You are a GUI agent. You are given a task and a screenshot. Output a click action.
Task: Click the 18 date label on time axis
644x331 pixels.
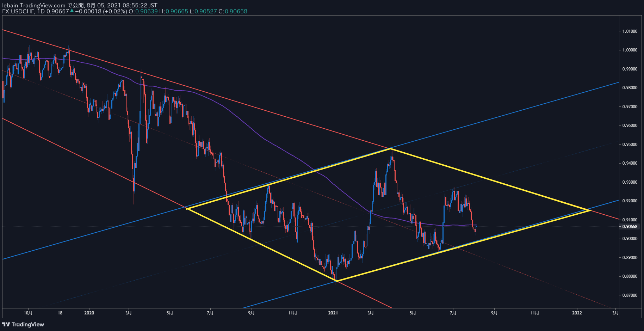click(60, 313)
